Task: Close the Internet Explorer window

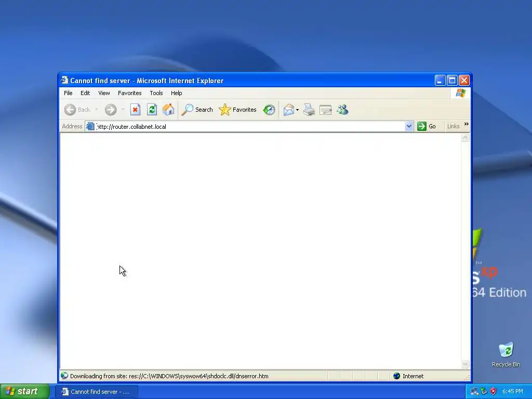Action: (x=464, y=81)
